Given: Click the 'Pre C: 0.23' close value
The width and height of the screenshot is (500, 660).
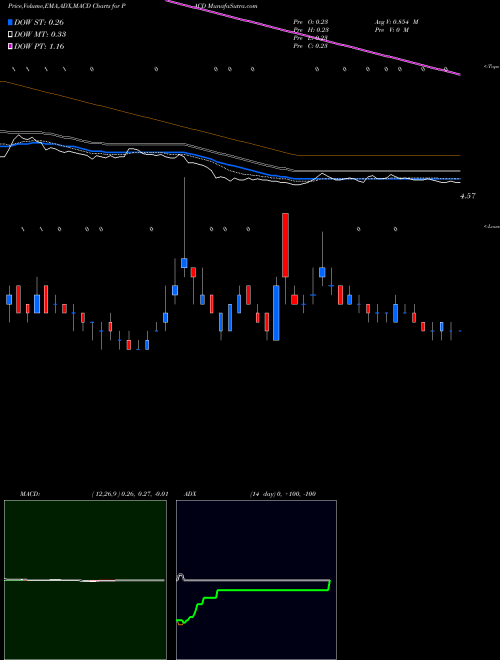Looking at the screenshot, I should pos(311,46).
